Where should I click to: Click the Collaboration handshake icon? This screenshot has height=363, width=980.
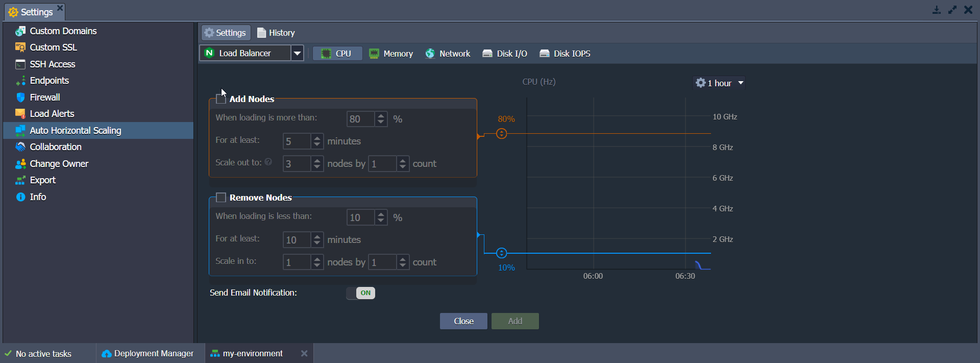point(20,147)
